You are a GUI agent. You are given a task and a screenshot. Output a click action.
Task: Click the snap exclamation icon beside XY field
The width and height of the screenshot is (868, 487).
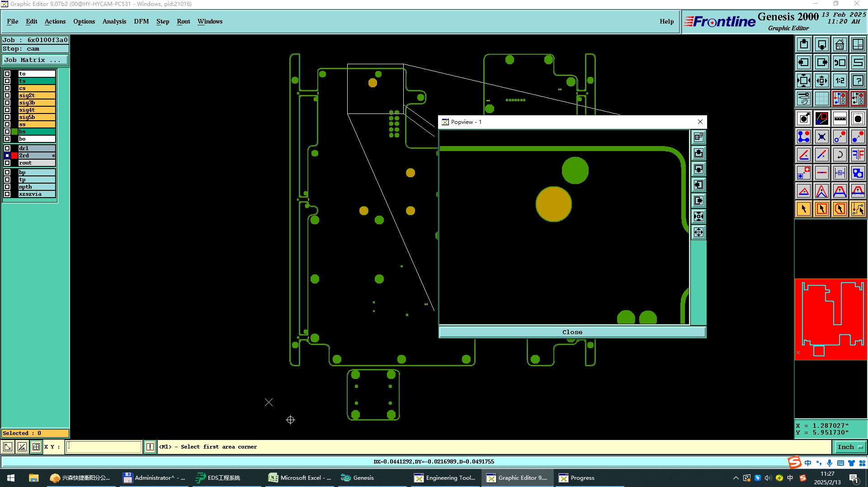point(150,447)
